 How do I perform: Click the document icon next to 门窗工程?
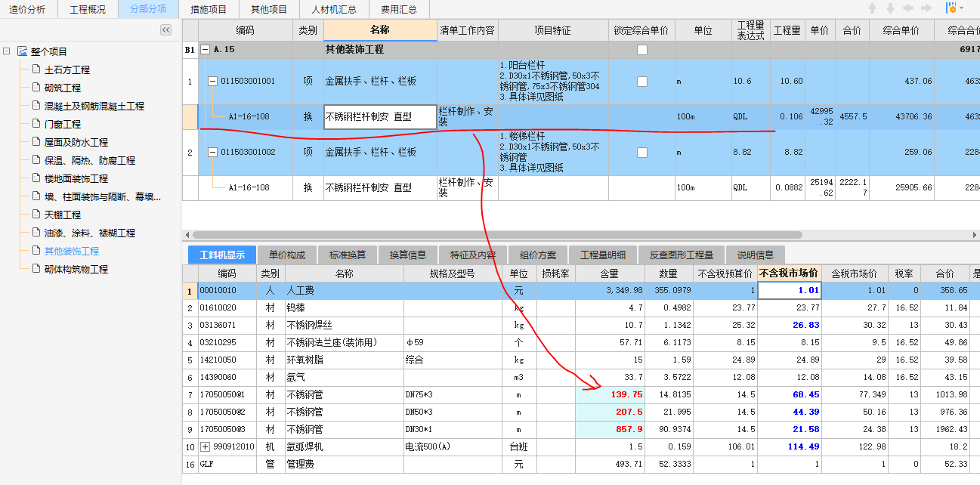pos(36,124)
